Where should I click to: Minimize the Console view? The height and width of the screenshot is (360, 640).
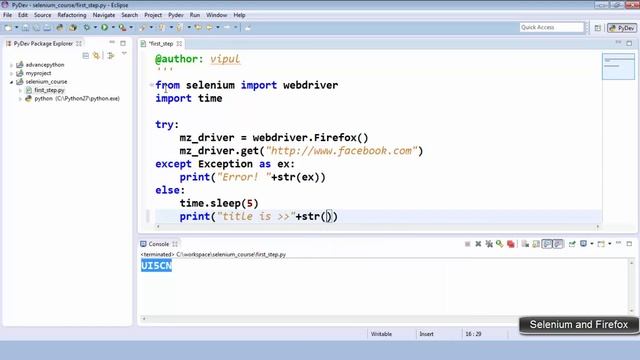click(618, 243)
